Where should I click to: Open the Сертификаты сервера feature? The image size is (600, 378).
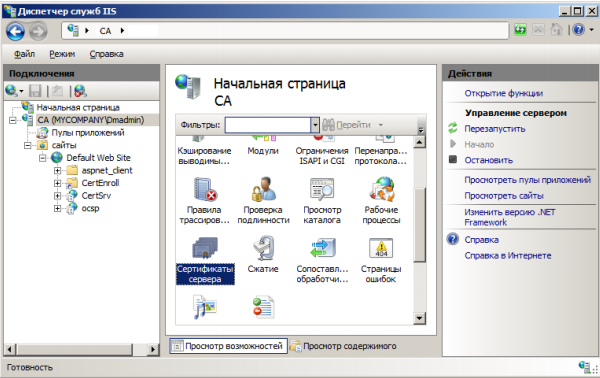tap(205, 260)
